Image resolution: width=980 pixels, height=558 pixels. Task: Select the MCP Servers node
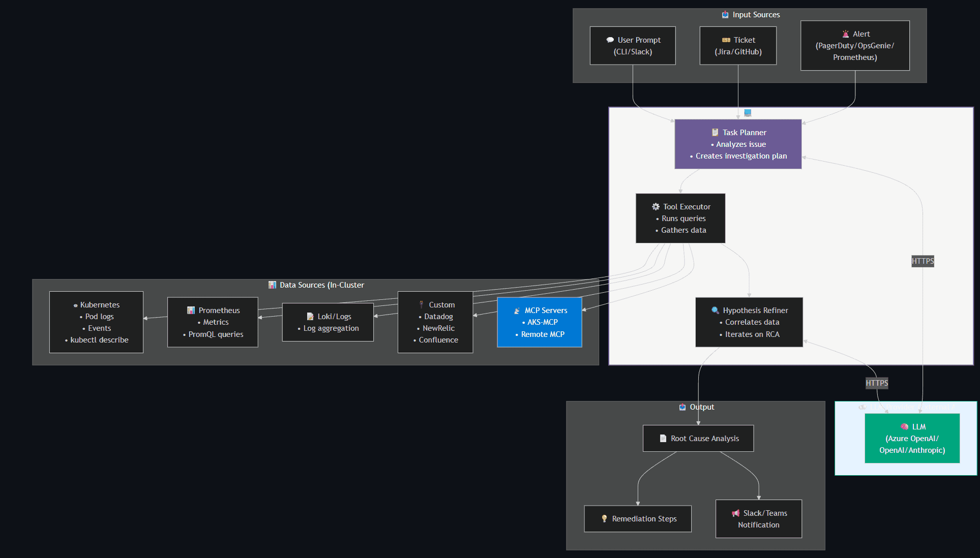[x=539, y=322]
